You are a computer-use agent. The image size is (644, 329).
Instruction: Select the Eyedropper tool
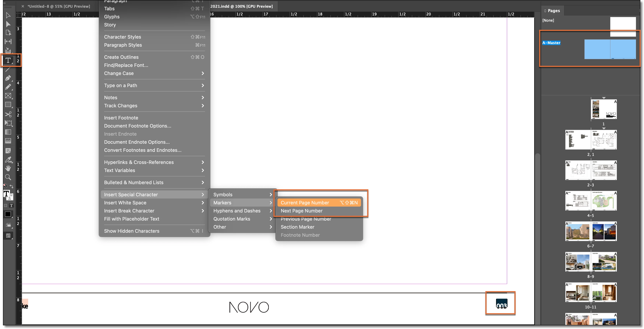point(8,159)
